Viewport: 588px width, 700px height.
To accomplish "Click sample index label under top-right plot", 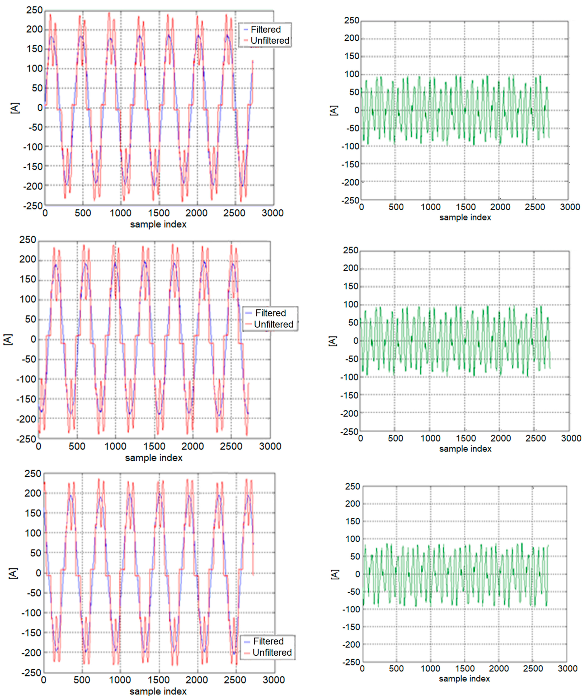I will click(x=465, y=217).
